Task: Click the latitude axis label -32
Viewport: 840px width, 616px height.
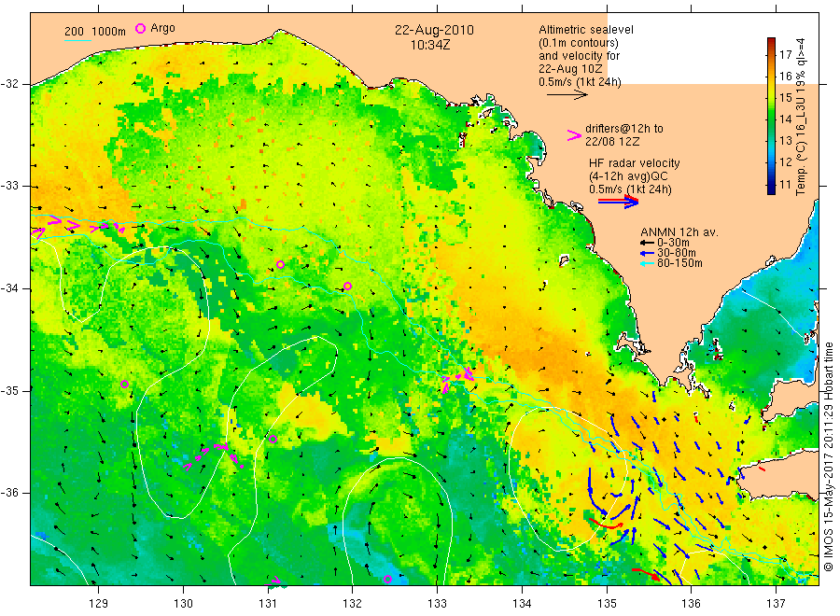Action: [10, 84]
